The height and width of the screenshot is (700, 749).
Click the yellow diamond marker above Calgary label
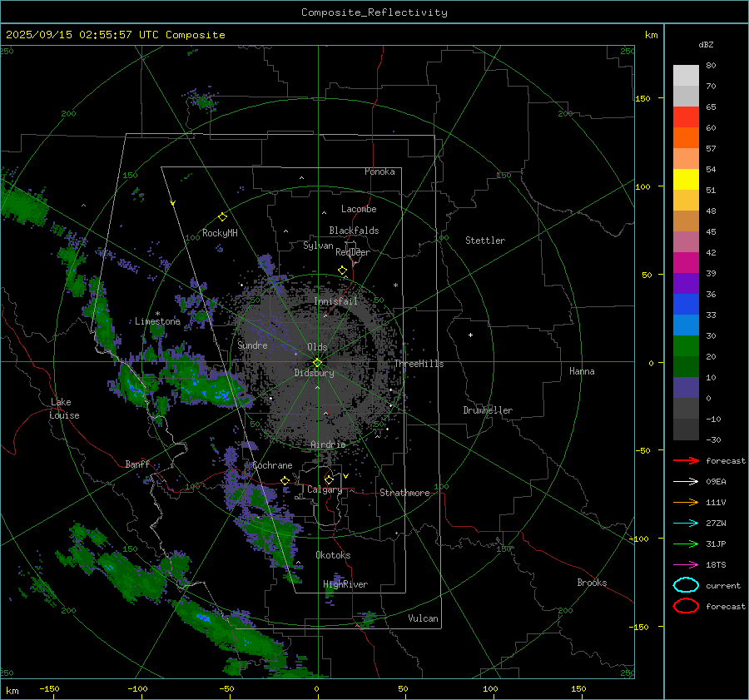coord(329,479)
